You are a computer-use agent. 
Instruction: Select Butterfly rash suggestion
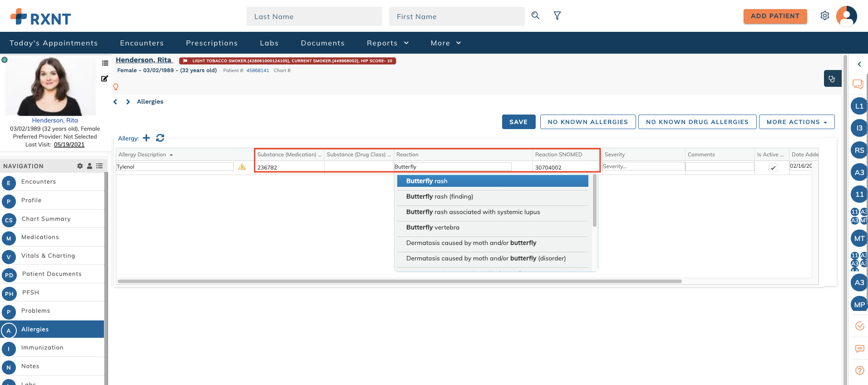pyautogui.click(x=493, y=181)
